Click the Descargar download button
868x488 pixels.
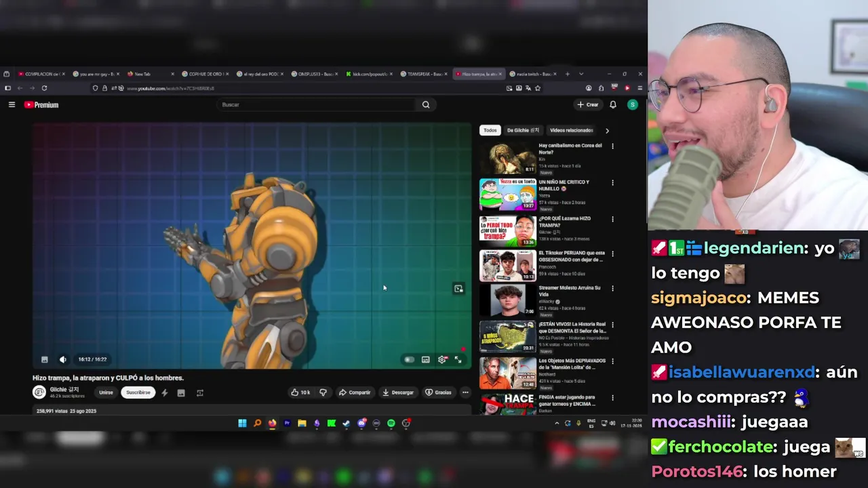[398, 392]
